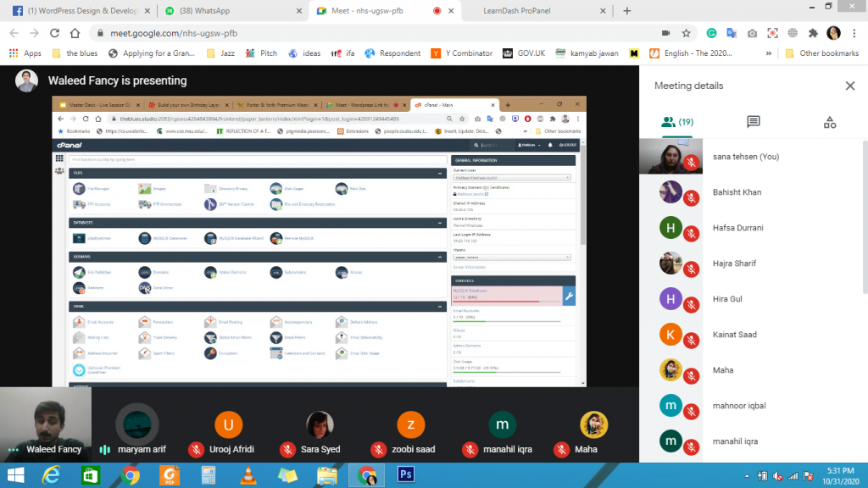Click the muted mic icon for Kainat Saad

click(691, 341)
